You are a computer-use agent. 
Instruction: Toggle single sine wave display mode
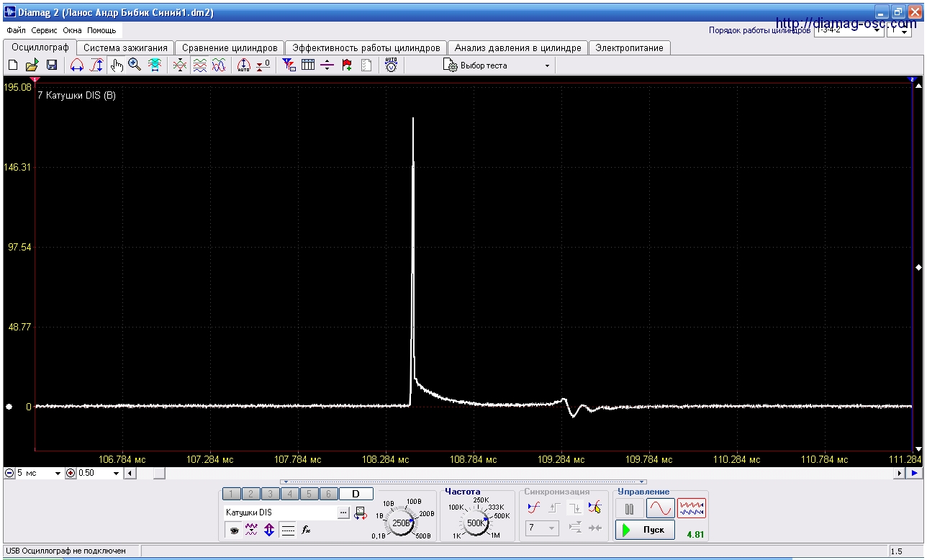(x=660, y=509)
